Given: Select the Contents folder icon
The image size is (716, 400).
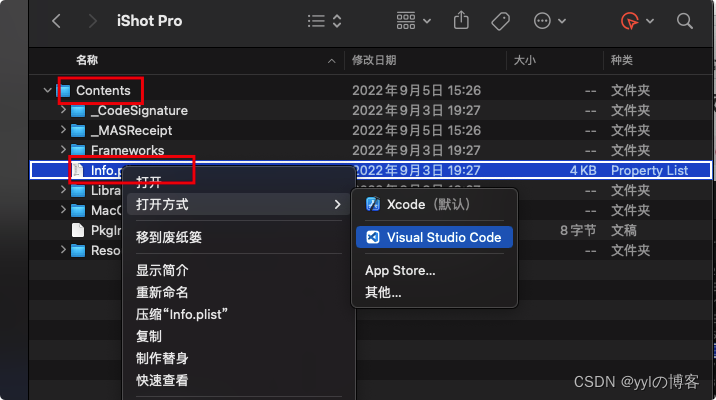Looking at the screenshot, I should point(64,90).
